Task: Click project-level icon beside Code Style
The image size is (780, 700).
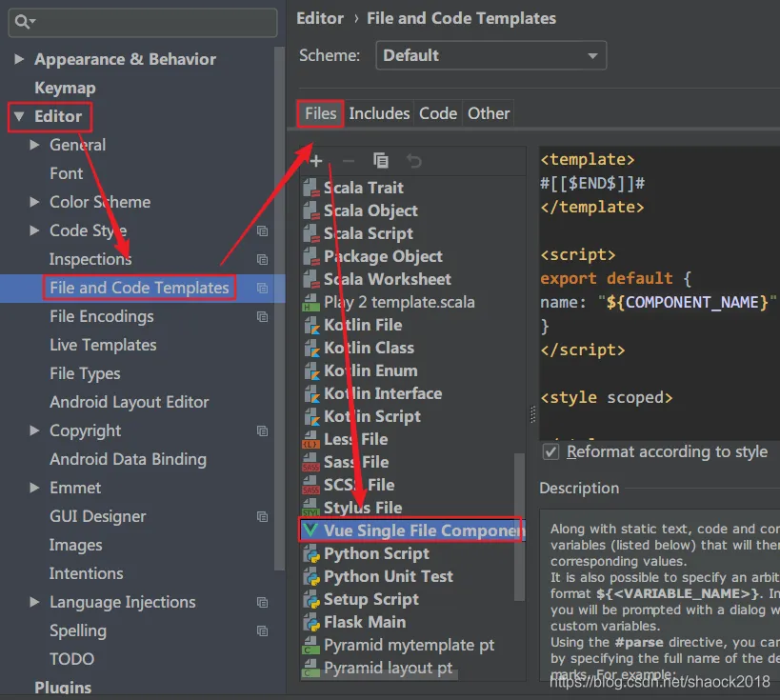Action: click(x=262, y=231)
